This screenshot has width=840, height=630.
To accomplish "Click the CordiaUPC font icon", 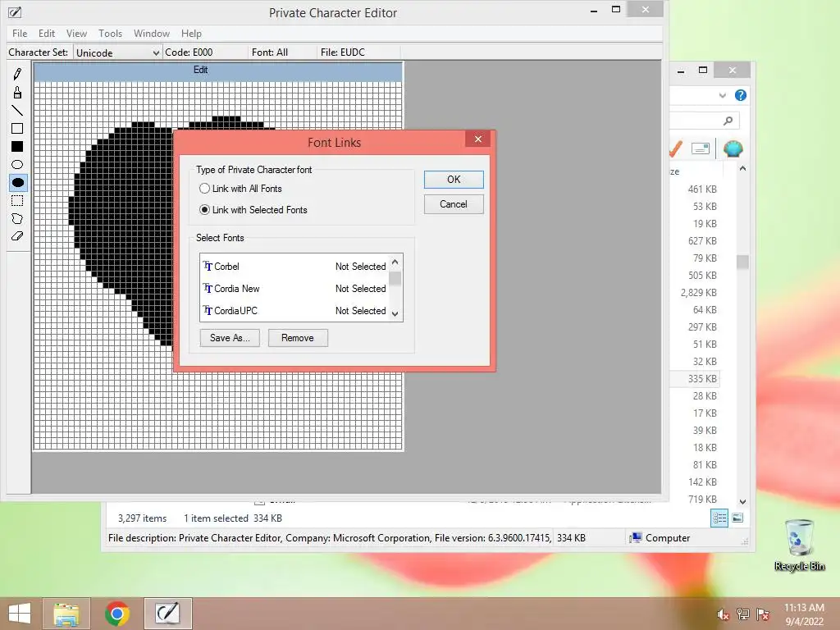I will coord(208,311).
